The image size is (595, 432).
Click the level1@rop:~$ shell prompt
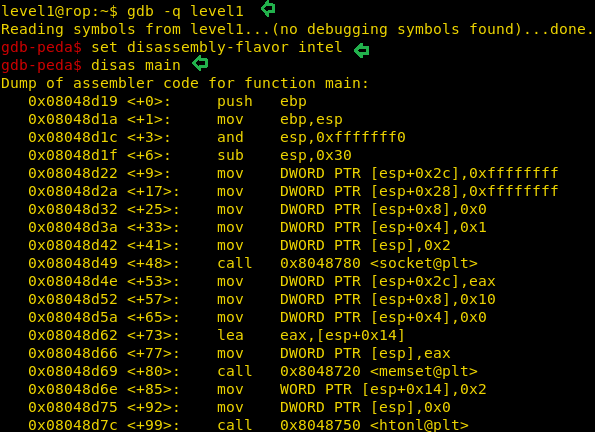pos(59,11)
